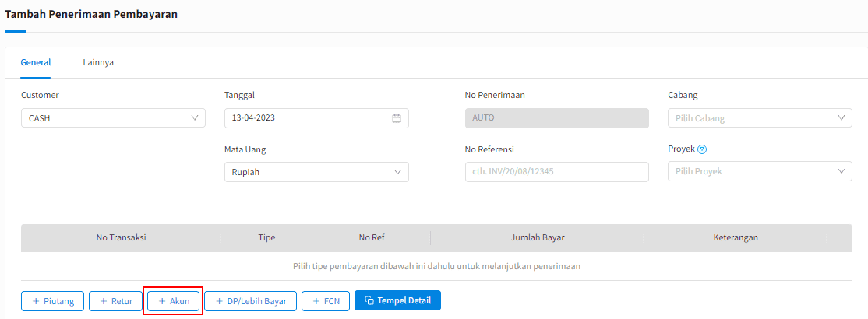Viewport: 868px width, 319px height.
Task: Switch to the Lainnya tab
Action: [x=98, y=62]
